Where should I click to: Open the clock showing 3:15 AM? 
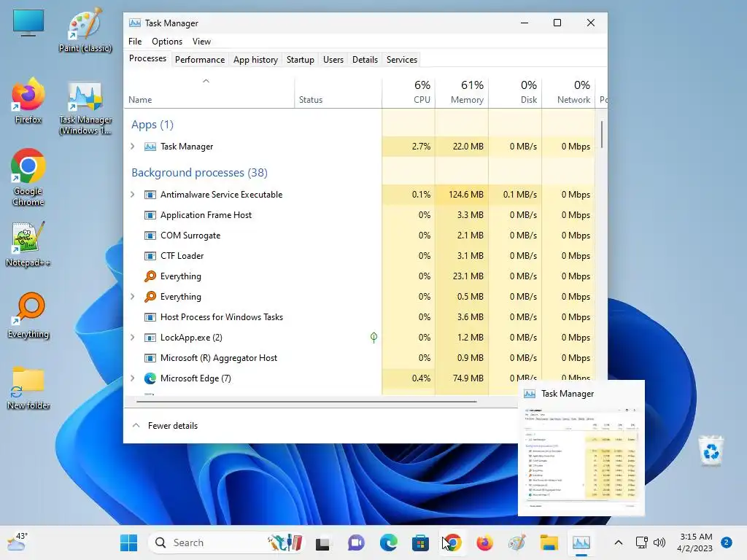694,542
